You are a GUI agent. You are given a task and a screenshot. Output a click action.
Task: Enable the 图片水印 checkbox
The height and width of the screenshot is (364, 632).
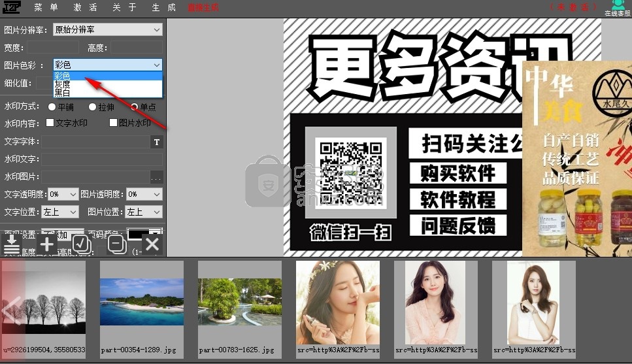pyautogui.click(x=113, y=123)
